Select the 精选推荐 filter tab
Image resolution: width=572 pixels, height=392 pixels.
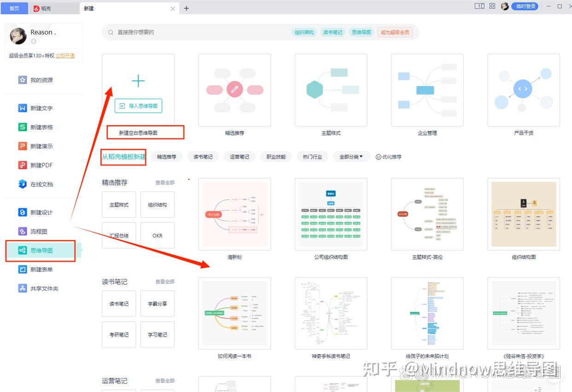coord(166,157)
